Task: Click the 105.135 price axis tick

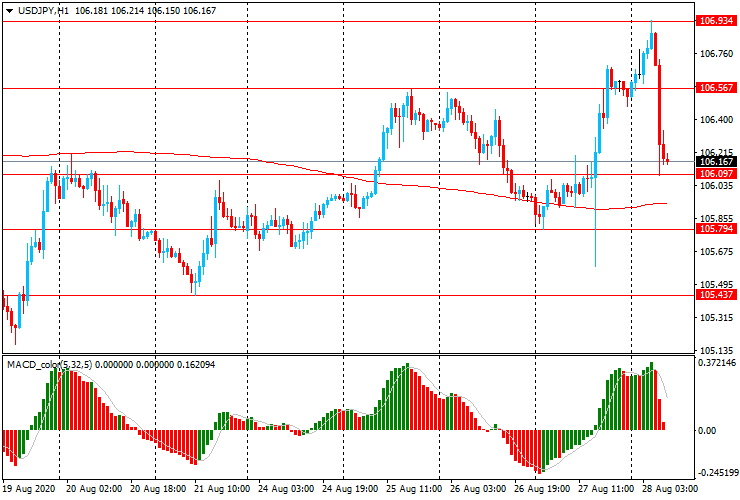Action: tap(714, 350)
